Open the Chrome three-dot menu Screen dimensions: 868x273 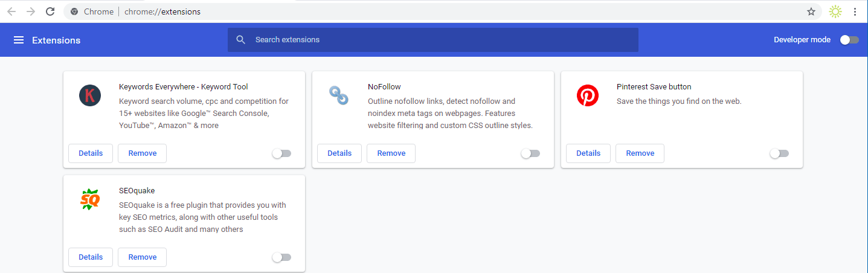coord(855,11)
